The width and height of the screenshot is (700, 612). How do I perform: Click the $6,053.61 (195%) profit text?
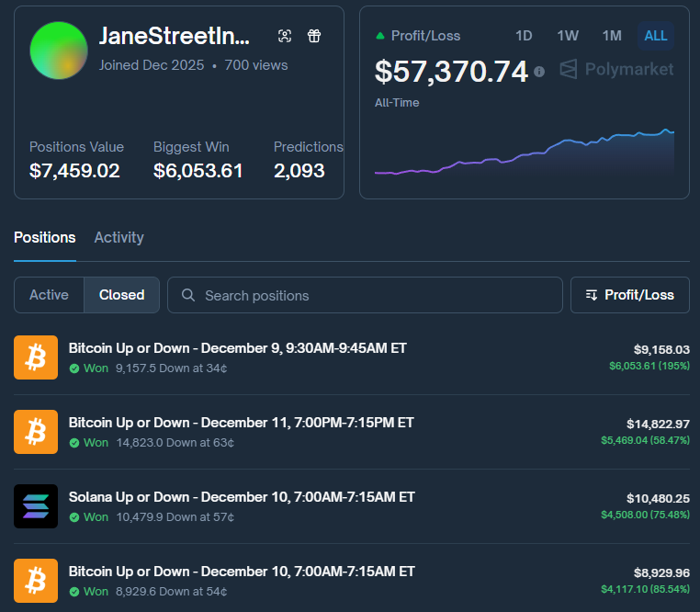(649, 366)
